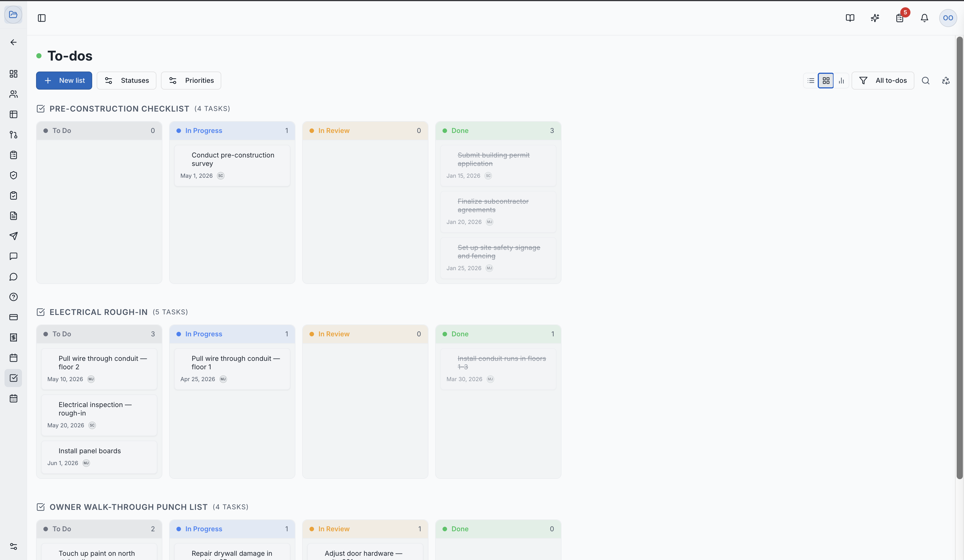Click To Do header in Electrical Rough-In
The image size is (964, 560).
pos(99,334)
